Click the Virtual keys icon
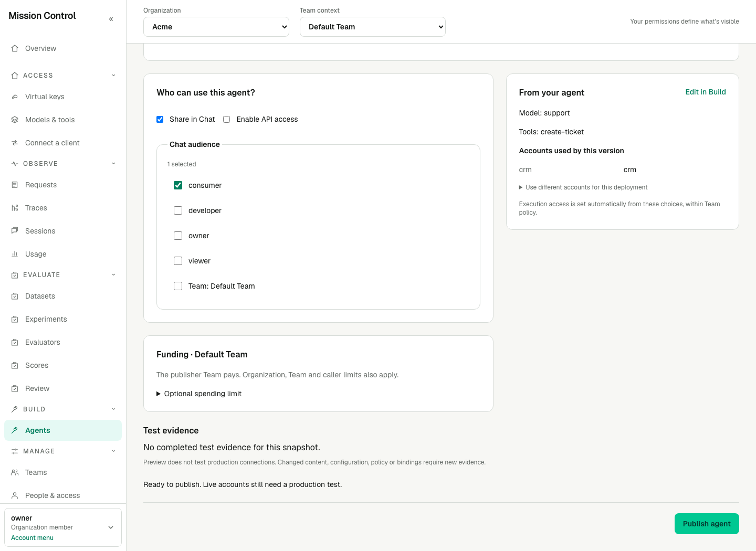This screenshot has width=756, height=551. 15,97
